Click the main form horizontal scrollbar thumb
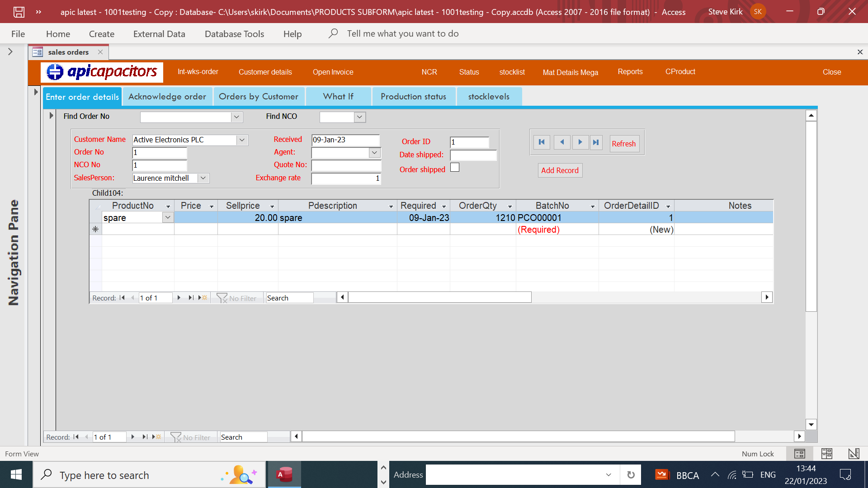Viewport: 868px width, 488px height. click(x=519, y=436)
